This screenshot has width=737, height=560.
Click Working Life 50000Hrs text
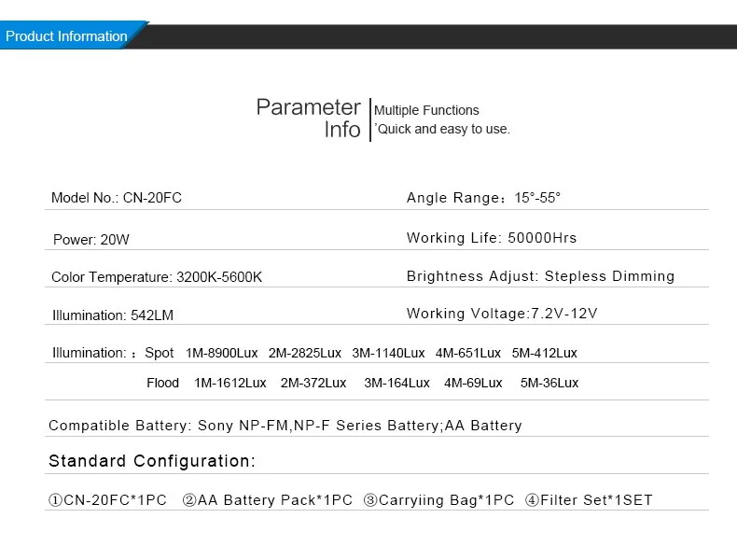pyautogui.click(x=492, y=237)
